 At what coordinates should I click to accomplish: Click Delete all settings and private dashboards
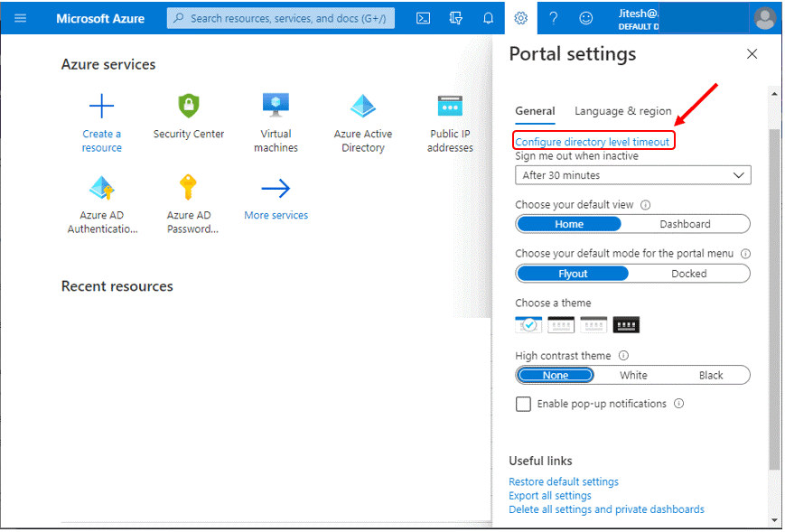pos(607,510)
